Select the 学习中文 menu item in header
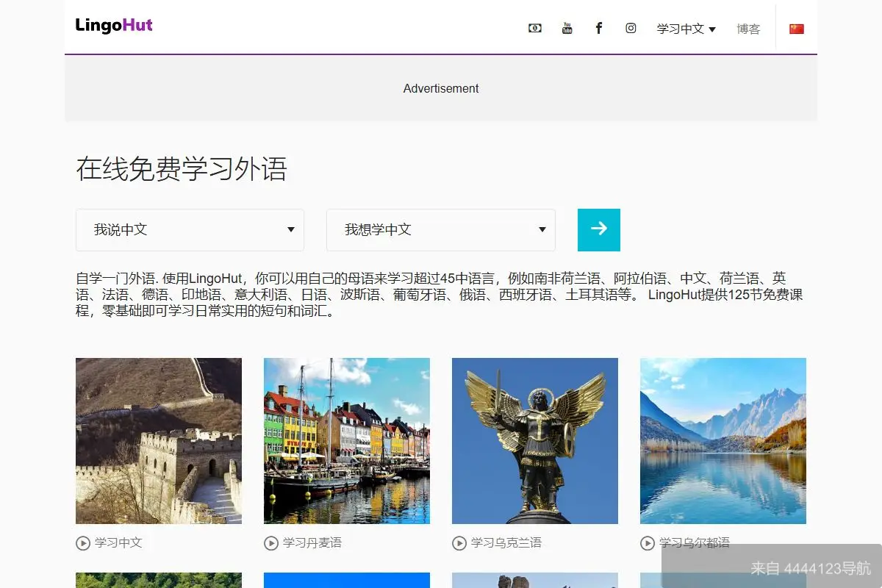The image size is (882, 588). [x=680, y=29]
